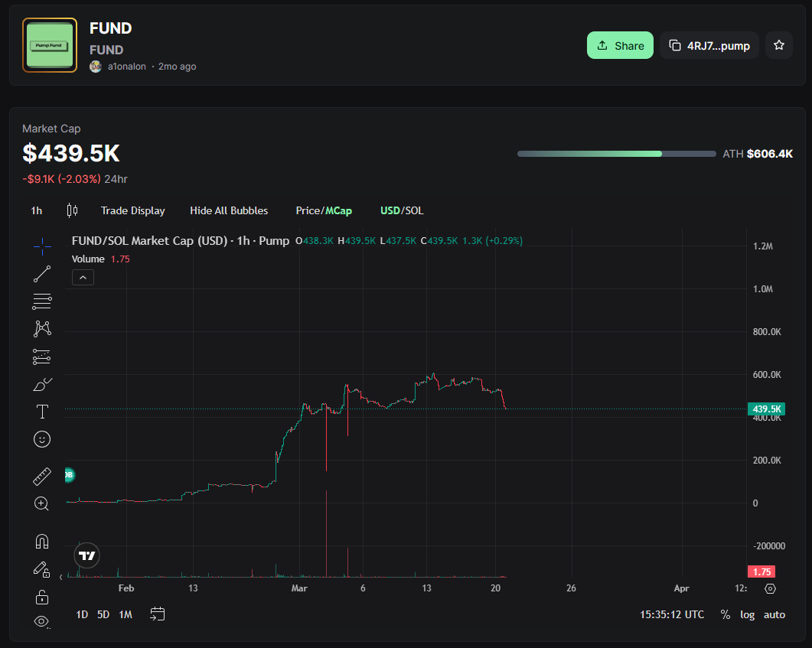
Task: Open the emoji stickers tool
Action: pyautogui.click(x=42, y=439)
